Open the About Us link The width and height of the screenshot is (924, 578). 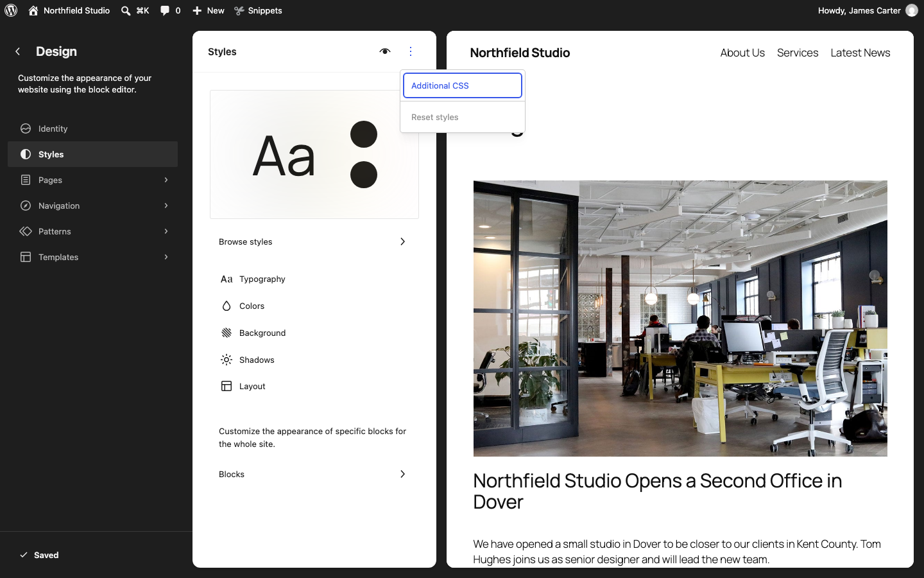coord(742,53)
